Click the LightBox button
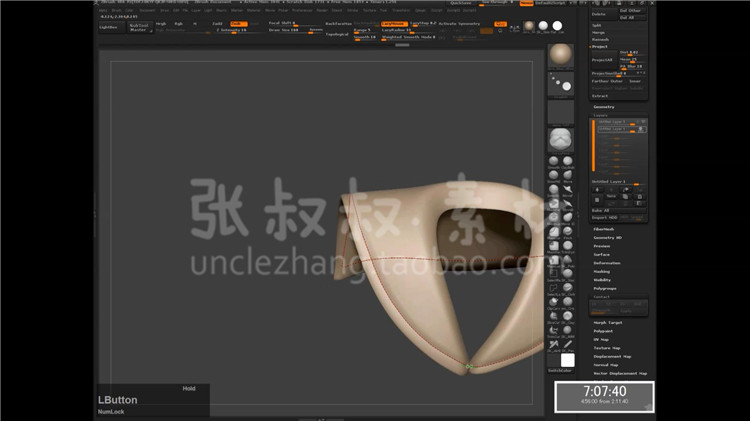The image size is (750, 421). [x=112, y=27]
